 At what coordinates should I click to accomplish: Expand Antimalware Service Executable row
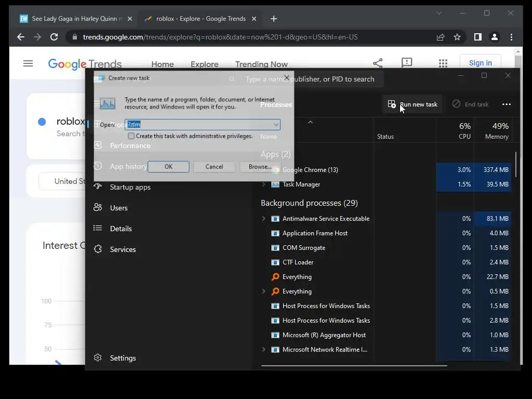pyautogui.click(x=263, y=219)
